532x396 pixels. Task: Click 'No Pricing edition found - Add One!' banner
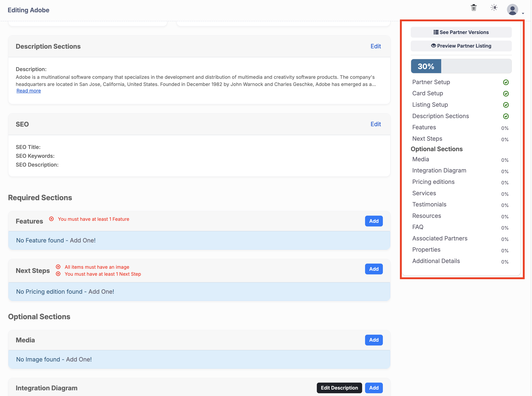pos(199,291)
